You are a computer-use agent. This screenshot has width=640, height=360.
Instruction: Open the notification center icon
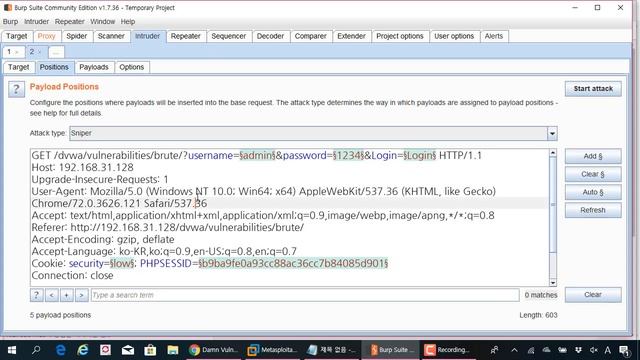[624, 350]
